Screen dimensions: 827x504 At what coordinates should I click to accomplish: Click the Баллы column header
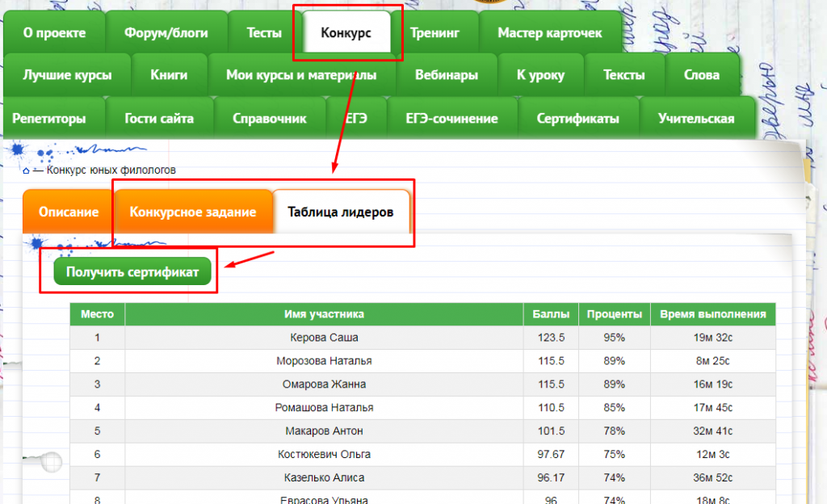click(551, 314)
